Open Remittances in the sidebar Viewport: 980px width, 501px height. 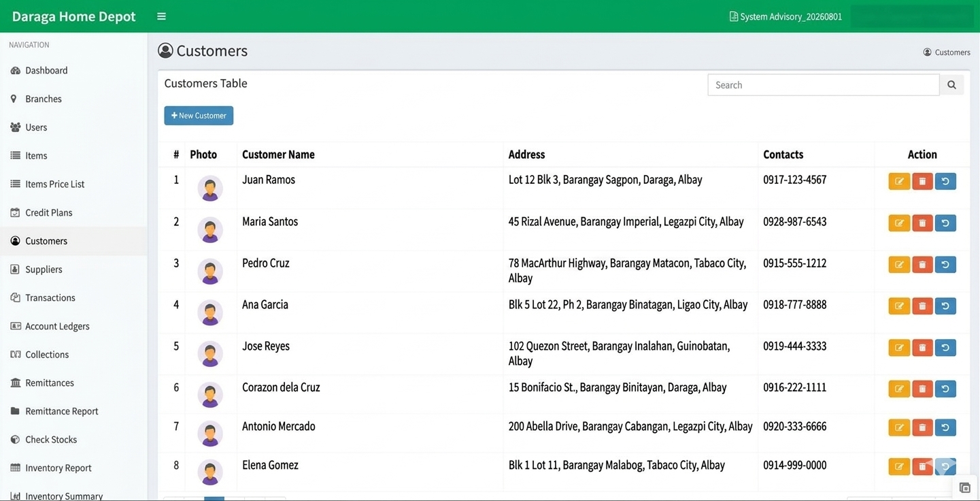tap(73, 383)
